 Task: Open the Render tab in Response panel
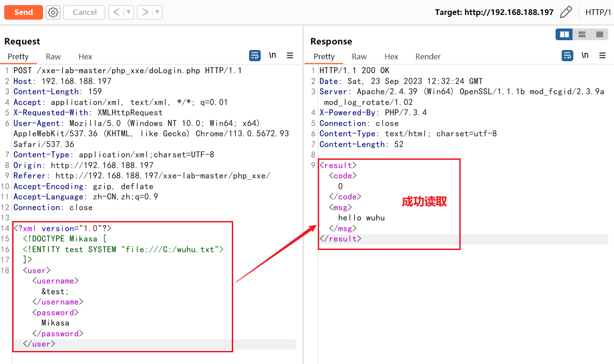coord(428,57)
